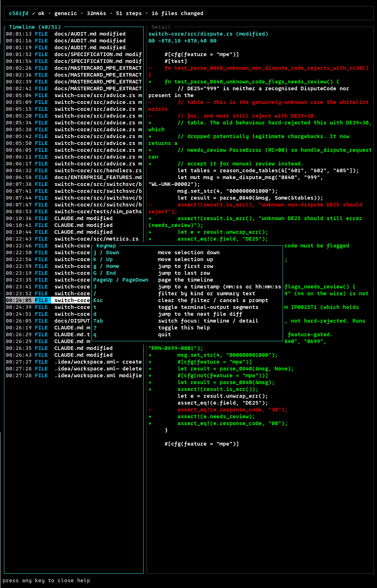Image resolution: width=377 pixels, height=588 pixels.
Task: Click the 'Esc' key in keymap
Action: click(x=98, y=300)
